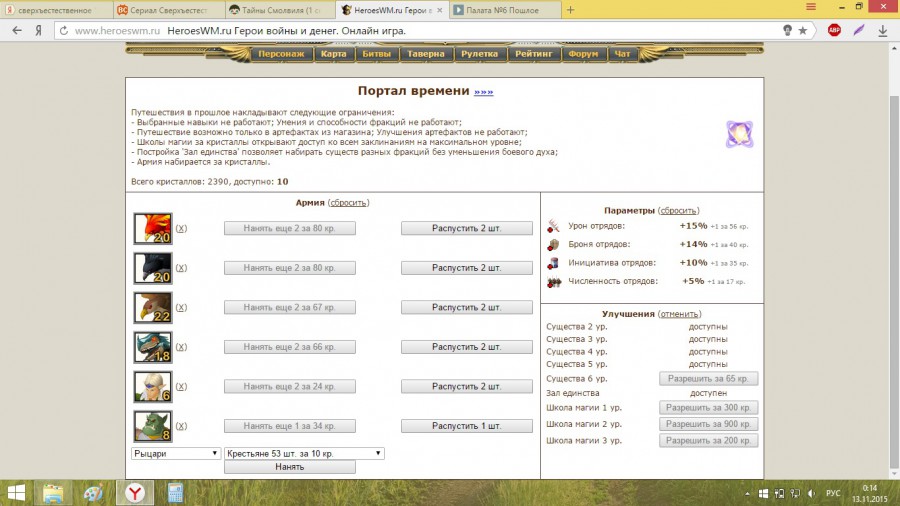Disband 2 raven units with Распустить button
The width and height of the screenshot is (900, 506).
coord(467,268)
